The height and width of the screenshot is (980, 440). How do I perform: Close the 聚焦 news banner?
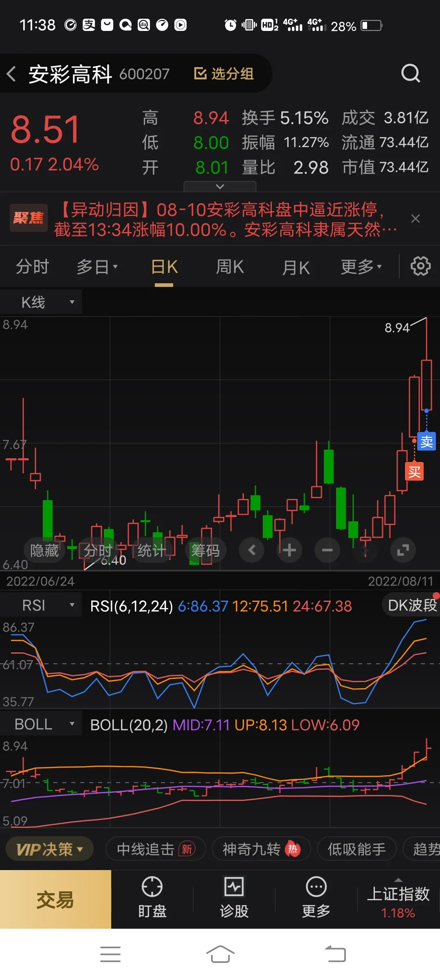coord(416,219)
